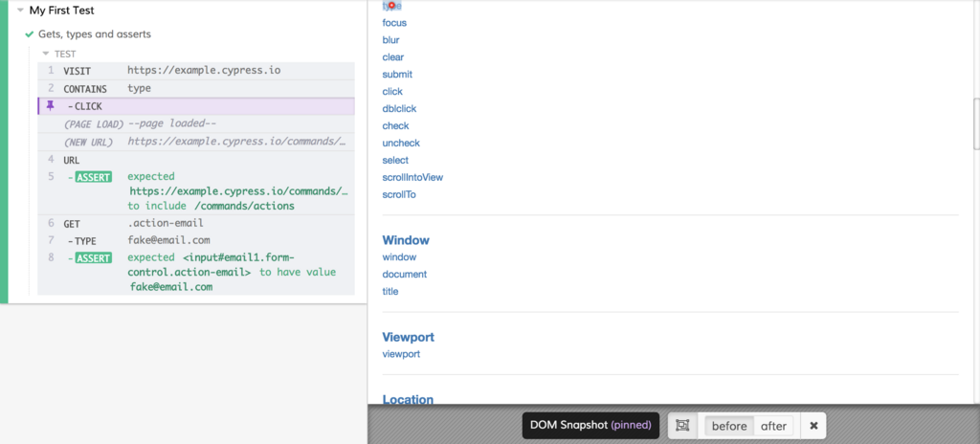Click green checkmark beside Gets, types and asserts
Image resolution: width=980 pixels, height=444 pixels.
[30, 34]
